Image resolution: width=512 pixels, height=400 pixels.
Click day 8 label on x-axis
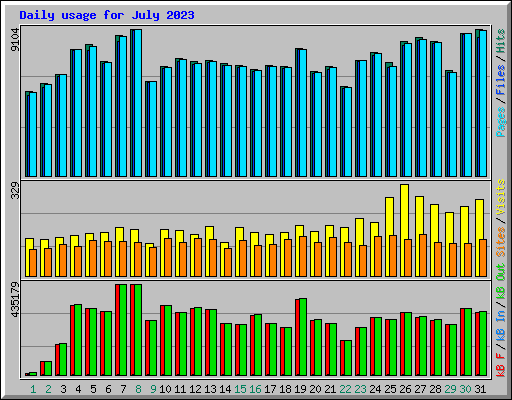click(138, 389)
